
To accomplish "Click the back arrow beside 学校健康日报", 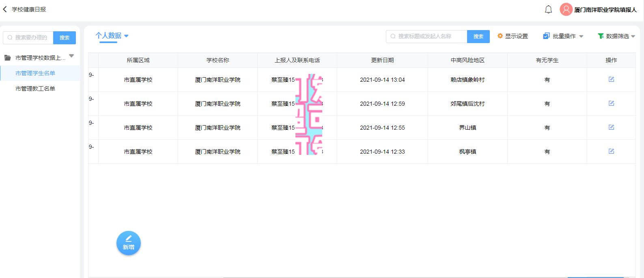I will (5, 9).
